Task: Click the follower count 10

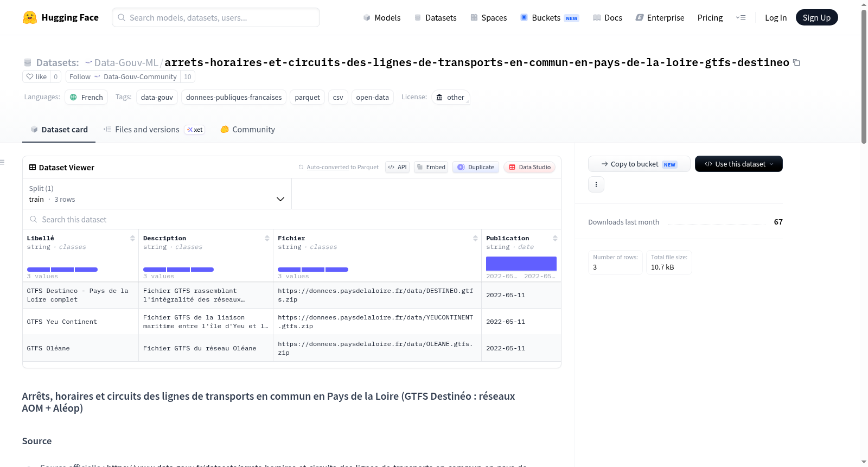Action: point(188,76)
